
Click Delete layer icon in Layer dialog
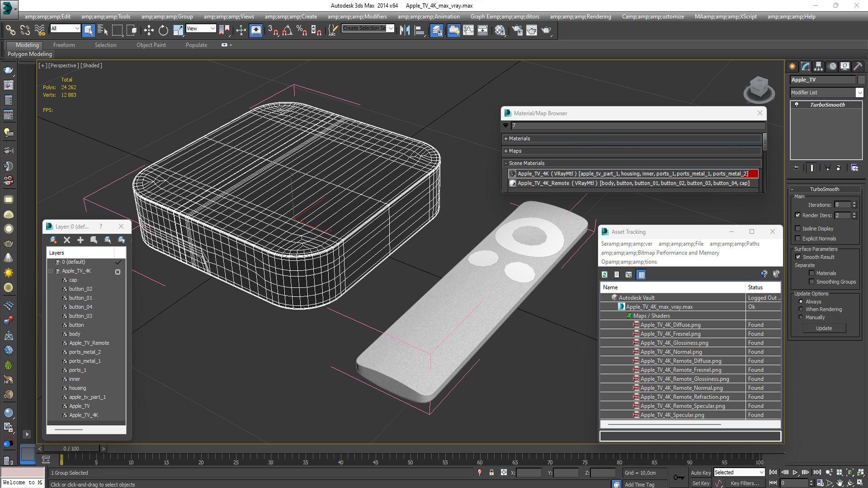[67, 240]
